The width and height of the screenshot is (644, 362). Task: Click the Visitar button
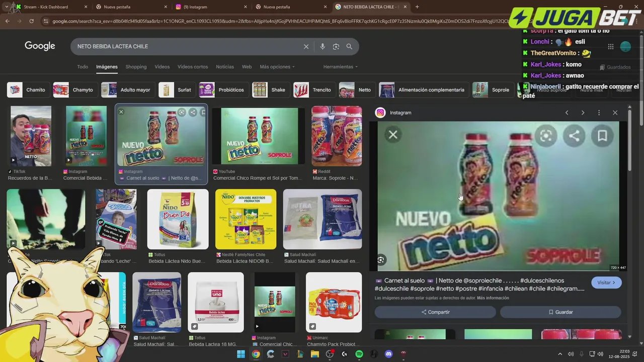(606, 283)
